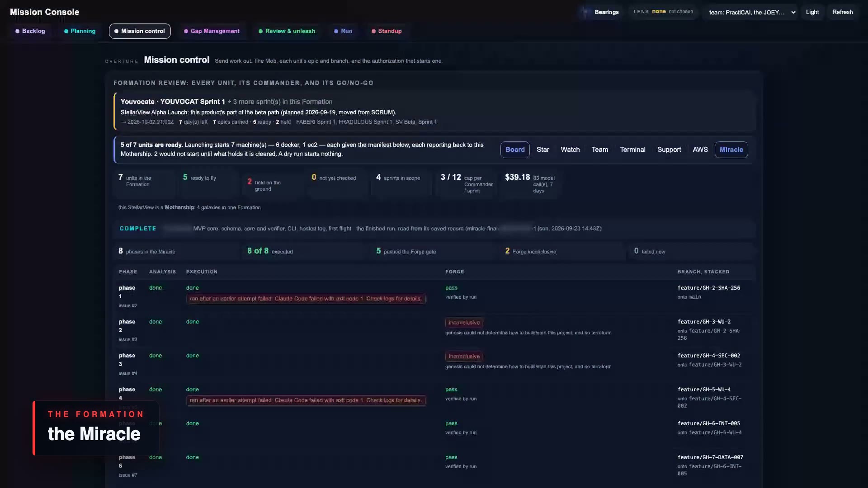This screenshot has width=868, height=488.
Task: Switch to the Standup tab
Action: pos(387,31)
